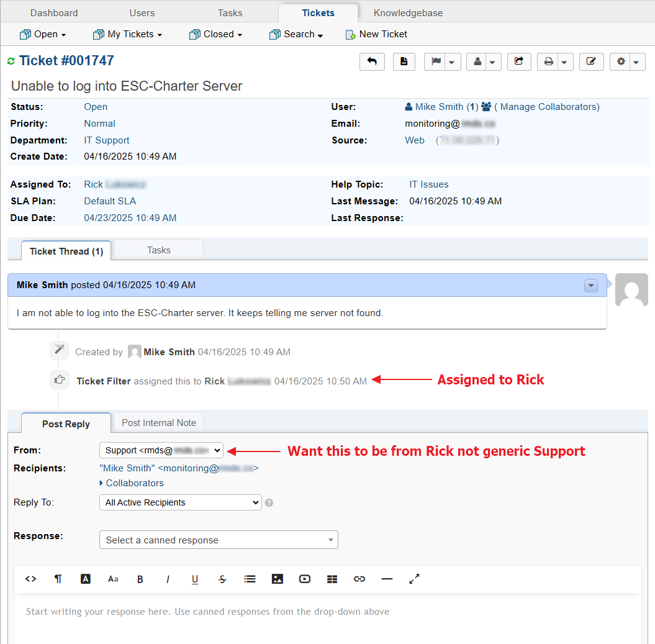This screenshot has height=644, width=655.
Task: Click the transfer ticket share icon
Action: click(519, 61)
